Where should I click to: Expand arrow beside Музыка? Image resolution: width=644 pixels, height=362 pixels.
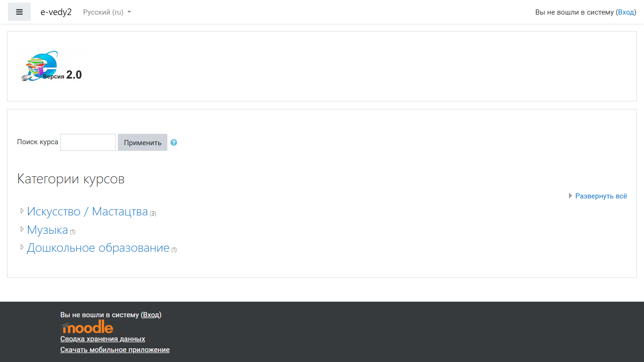22,230
